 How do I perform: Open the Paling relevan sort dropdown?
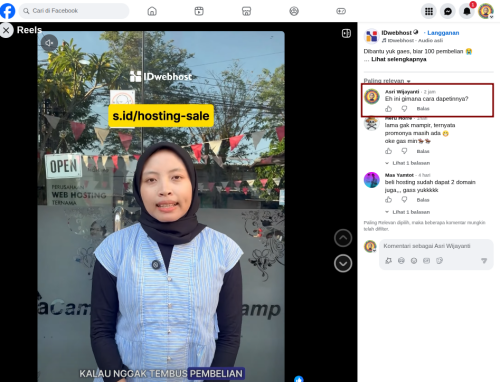coord(387,81)
